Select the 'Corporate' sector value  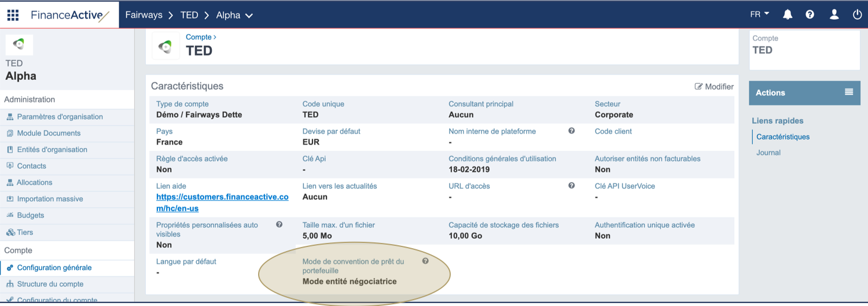pyautogui.click(x=614, y=115)
